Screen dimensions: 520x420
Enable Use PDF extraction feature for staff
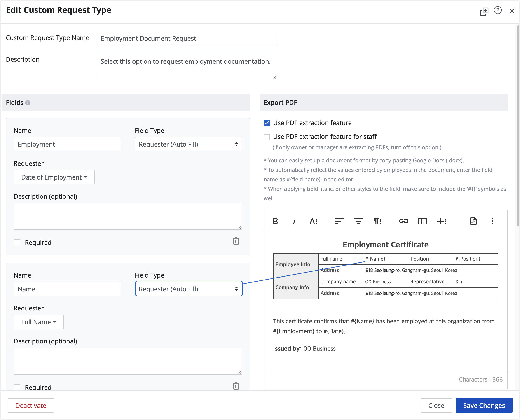[267, 137]
